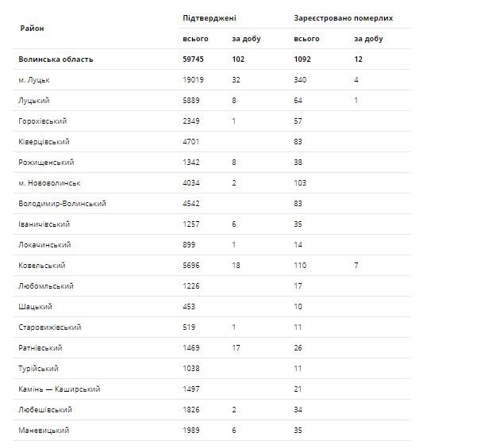Click the Район column header
Screen dimensions: 477x448
[x=32, y=29]
